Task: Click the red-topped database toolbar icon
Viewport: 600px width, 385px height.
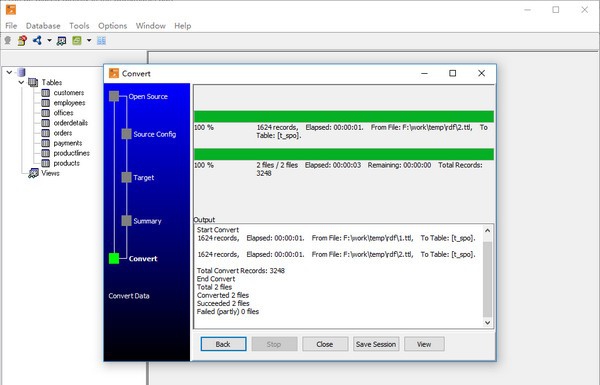Action: (22, 40)
